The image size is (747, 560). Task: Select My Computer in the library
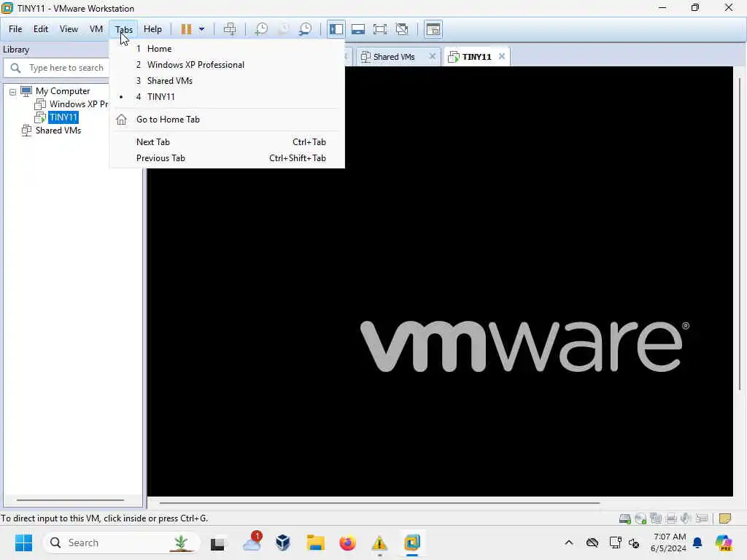pyautogui.click(x=63, y=91)
